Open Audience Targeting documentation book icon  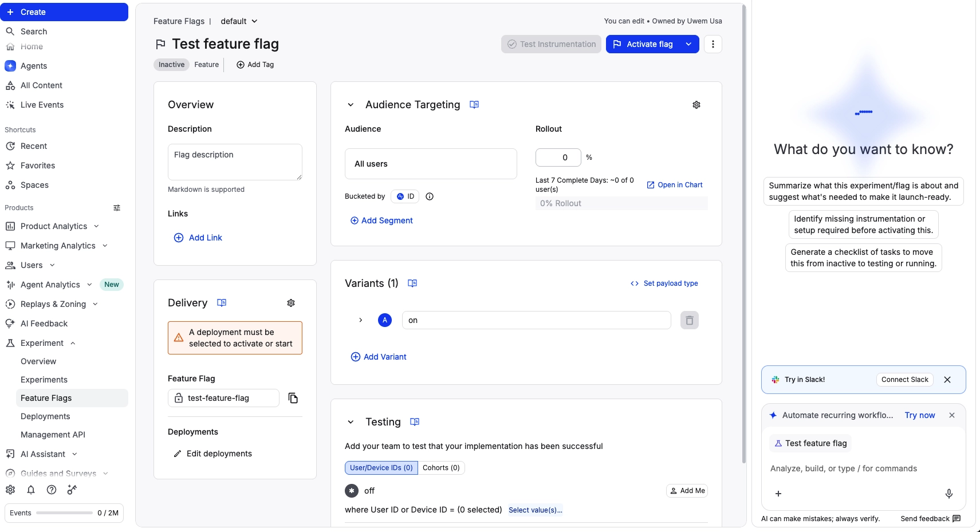tap(474, 105)
